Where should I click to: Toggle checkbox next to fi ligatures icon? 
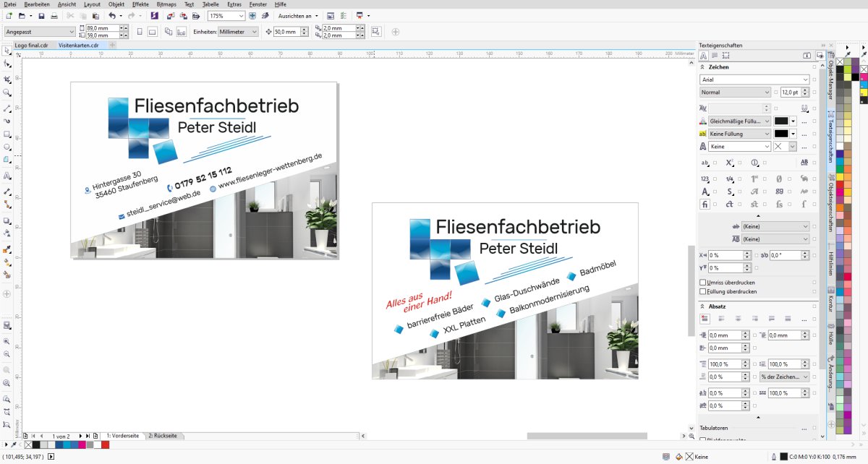coord(715,205)
